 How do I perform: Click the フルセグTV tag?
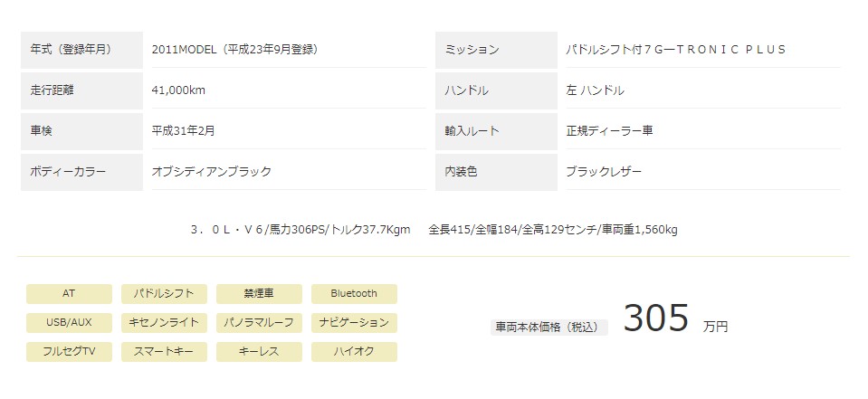click(x=69, y=352)
